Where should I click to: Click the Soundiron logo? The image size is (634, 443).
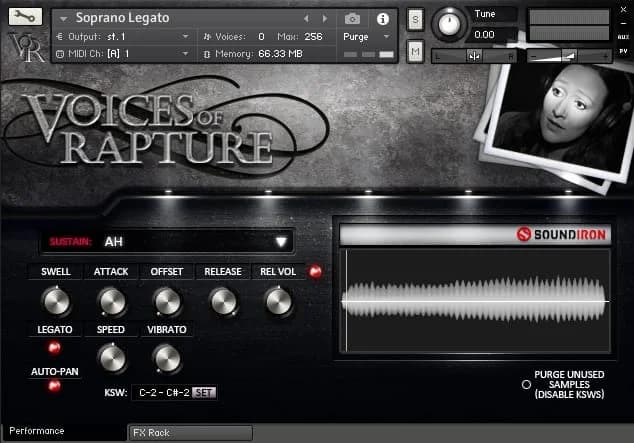(x=561, y=234)
